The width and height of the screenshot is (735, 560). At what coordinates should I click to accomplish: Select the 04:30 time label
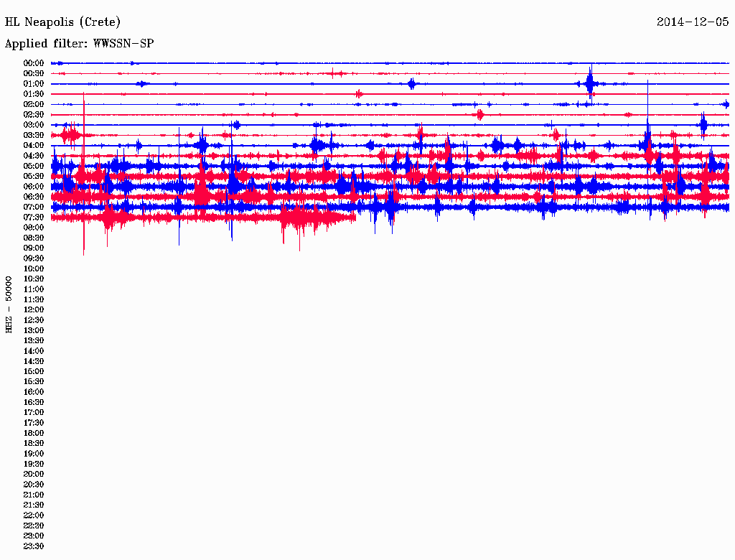[34, 156]
